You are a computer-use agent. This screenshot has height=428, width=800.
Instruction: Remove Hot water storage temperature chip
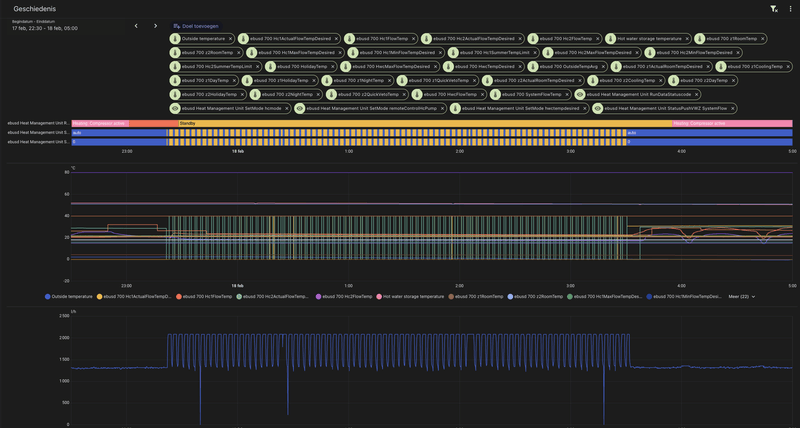(687, 39)
